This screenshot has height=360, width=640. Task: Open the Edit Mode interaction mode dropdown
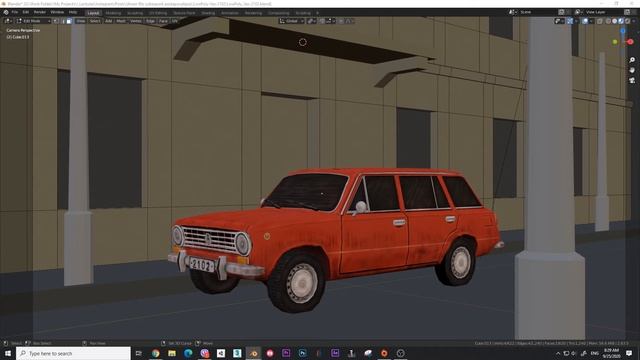point(33,21)
